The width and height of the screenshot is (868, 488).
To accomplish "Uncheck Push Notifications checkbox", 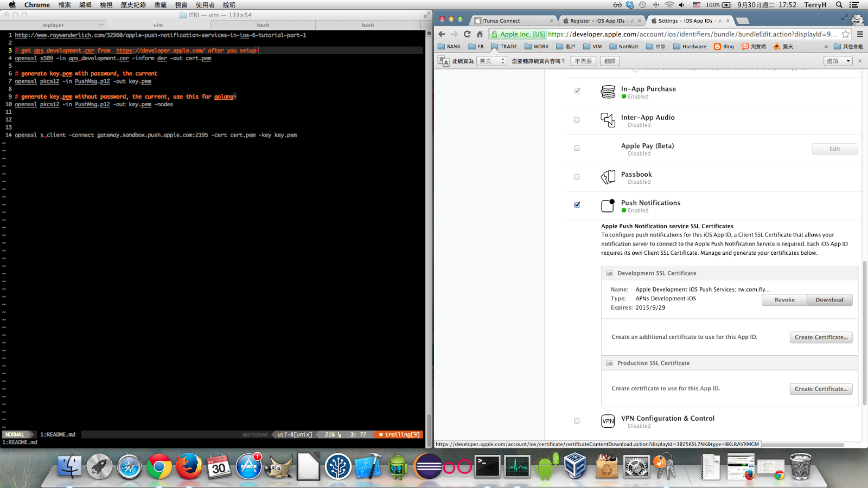I will pyautogui.click(x=577, y=205).
